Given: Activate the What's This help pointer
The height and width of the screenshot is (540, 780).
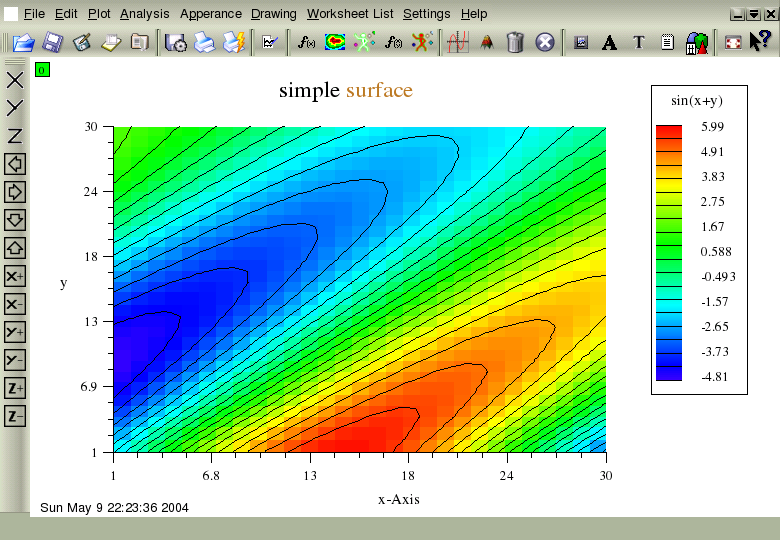Looking at the screenshot, I should 758,43.
